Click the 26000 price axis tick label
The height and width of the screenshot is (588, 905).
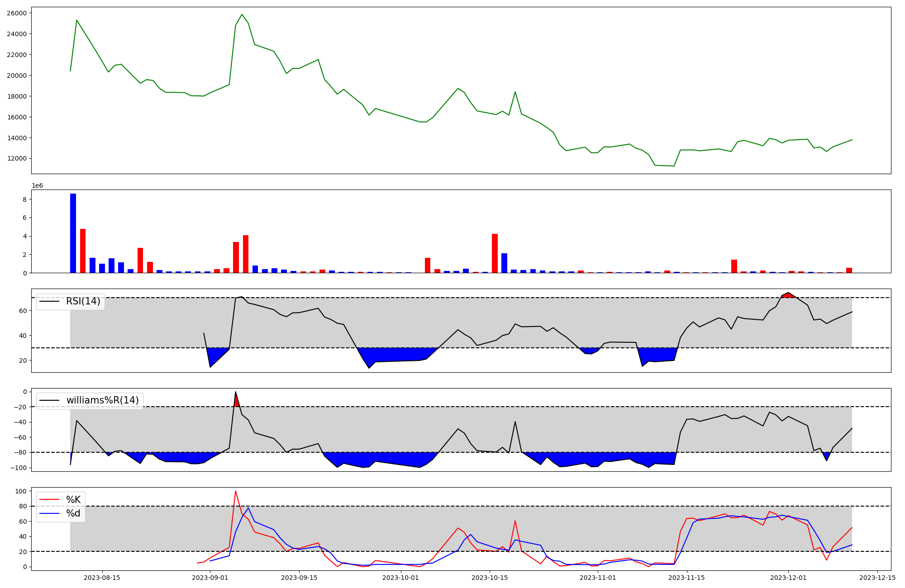coord(17,13)
